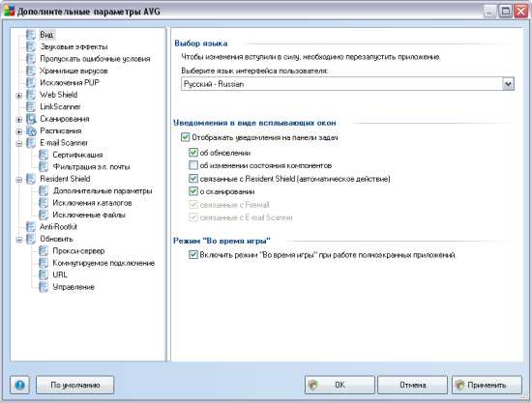
Task: Select Anti-Rootkit in the tree
Action: pyautogui.click(x=58, y=227)
